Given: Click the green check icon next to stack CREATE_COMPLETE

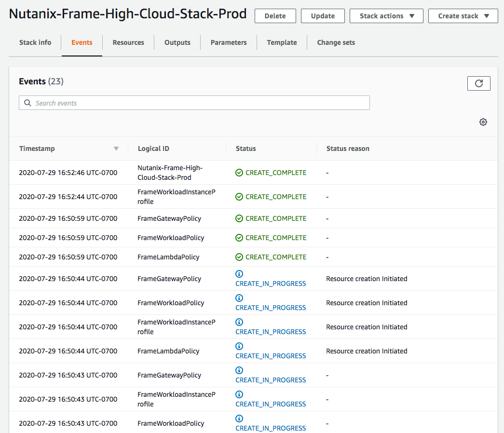Looking at the screenshot, I should (239, 172).
